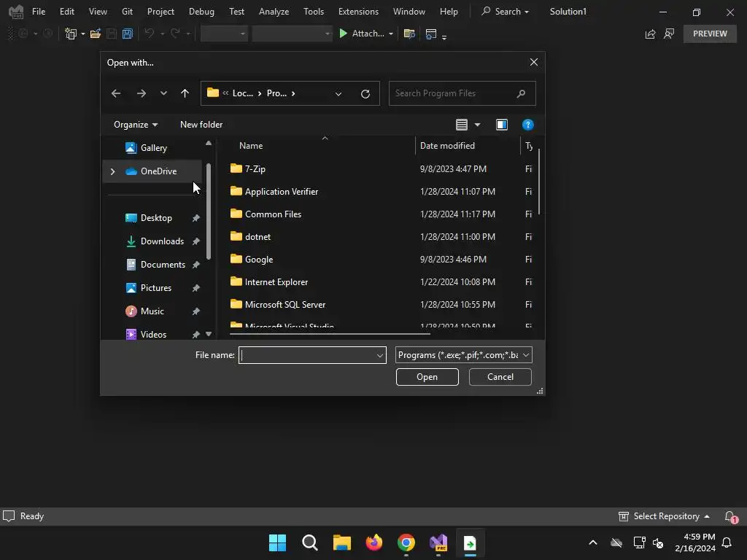Image resolution: width=747 pixels, height=560 pixels.
Task: Refresh the Program Files folder listing
Action: coord(365,94)
